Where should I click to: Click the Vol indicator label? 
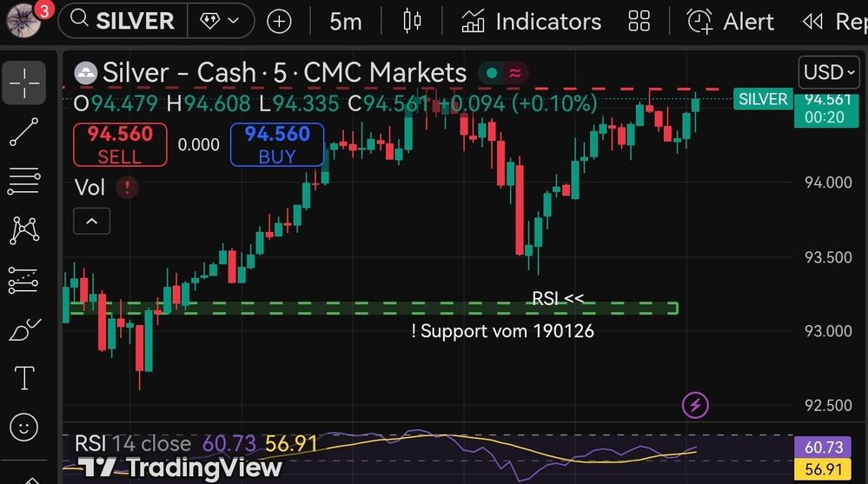coord(89,188)
